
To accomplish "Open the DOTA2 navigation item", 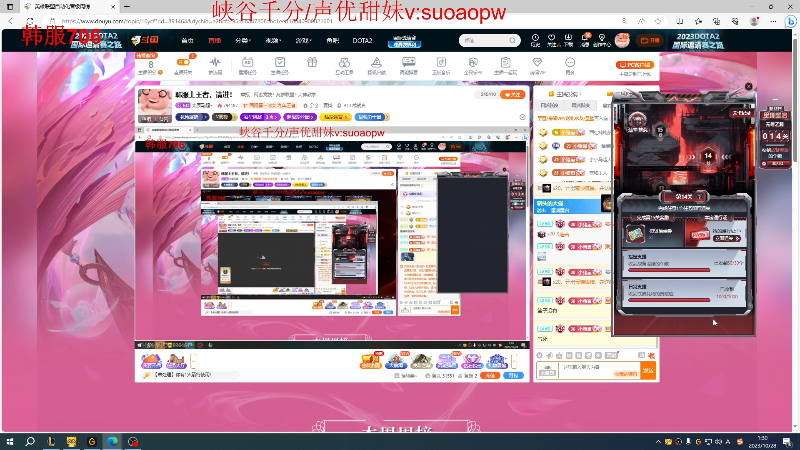I will [x=362, y=40].
